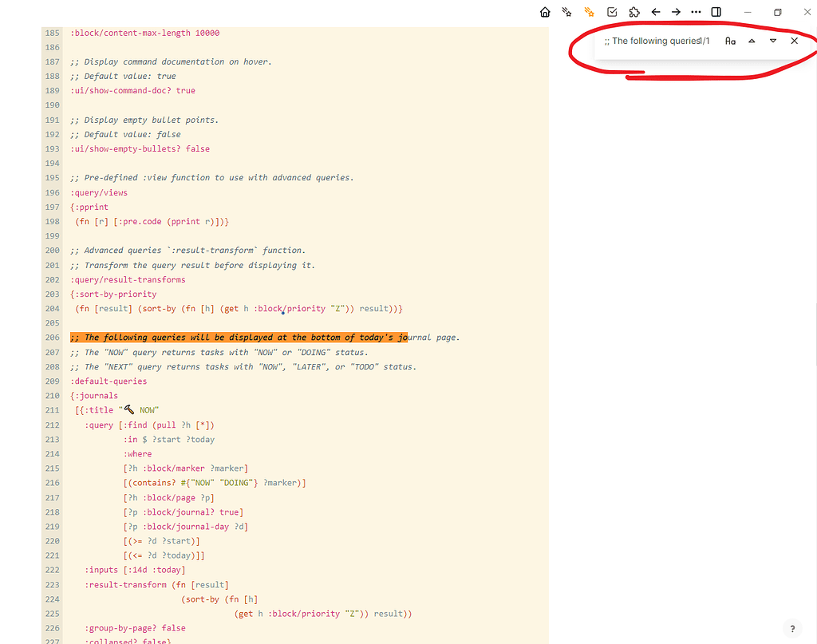The image size is (817, 644).
Task: Click the orange shooting star icon
Action: coord(589,12)
